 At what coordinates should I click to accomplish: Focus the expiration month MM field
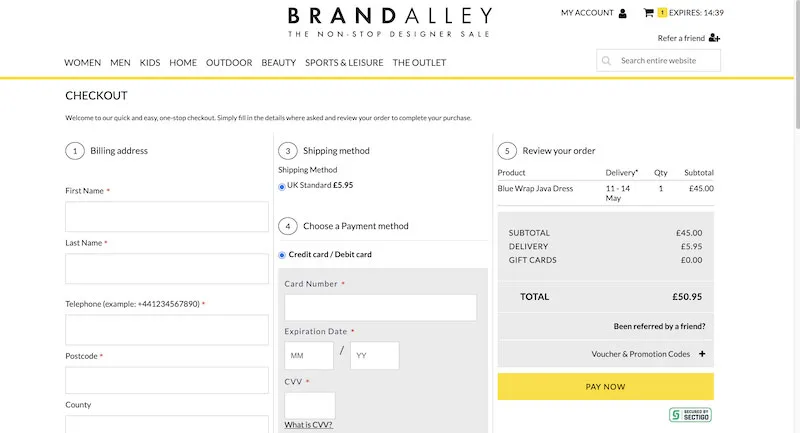(309, 355)
